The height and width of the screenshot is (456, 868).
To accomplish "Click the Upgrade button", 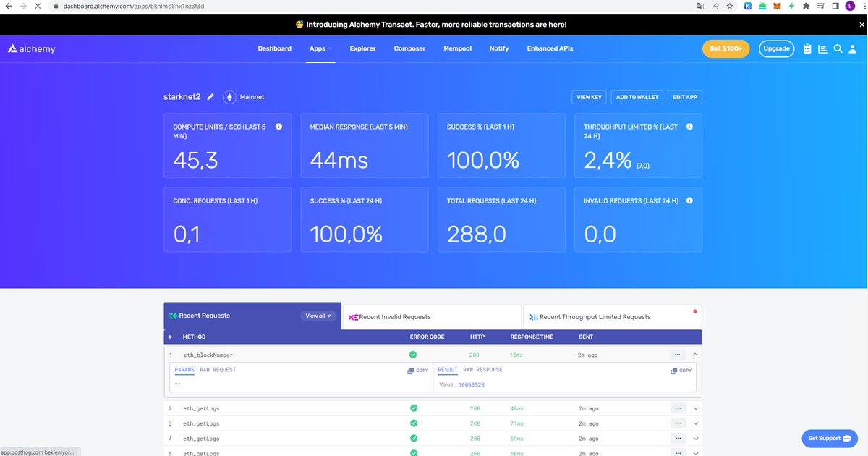I will click(776, 48).
